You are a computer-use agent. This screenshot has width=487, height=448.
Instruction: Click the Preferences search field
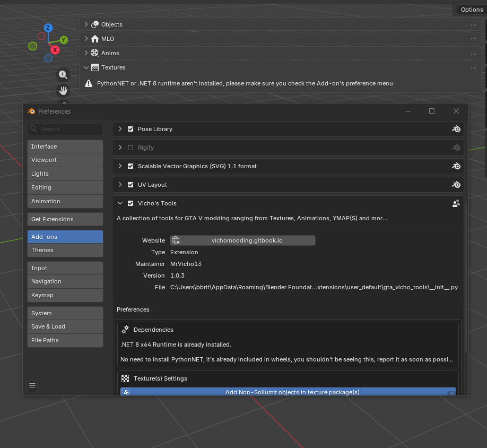tap(69, 129)
